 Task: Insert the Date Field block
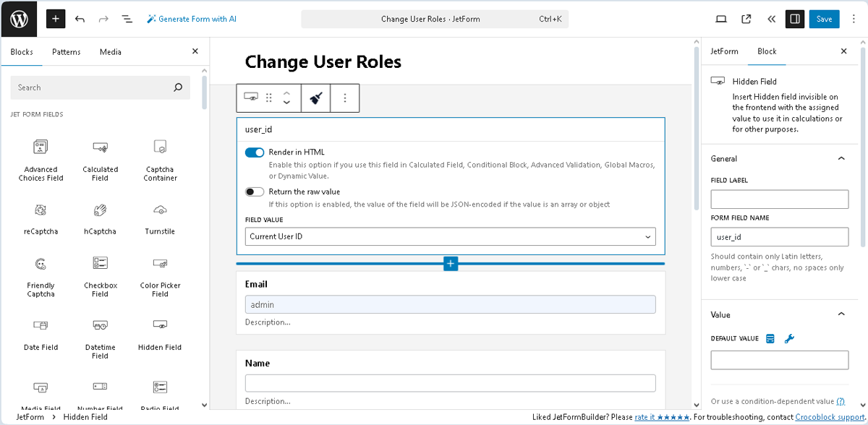[41, 335]
